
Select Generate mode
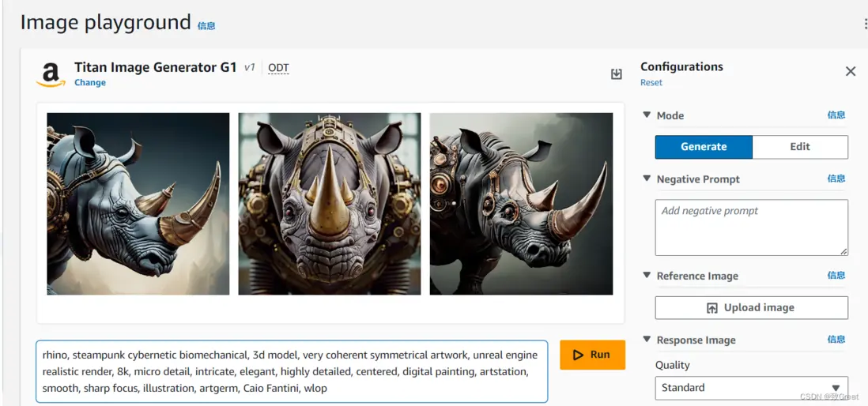704,147
